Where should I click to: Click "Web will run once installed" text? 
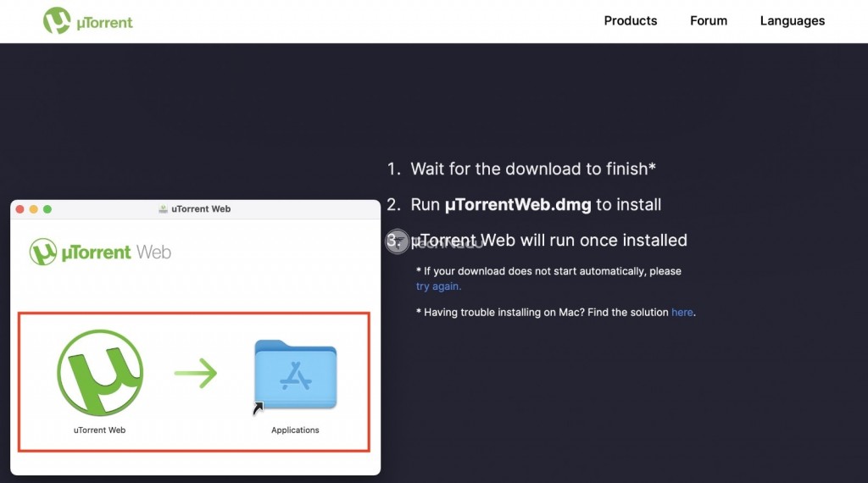[583, 240]
